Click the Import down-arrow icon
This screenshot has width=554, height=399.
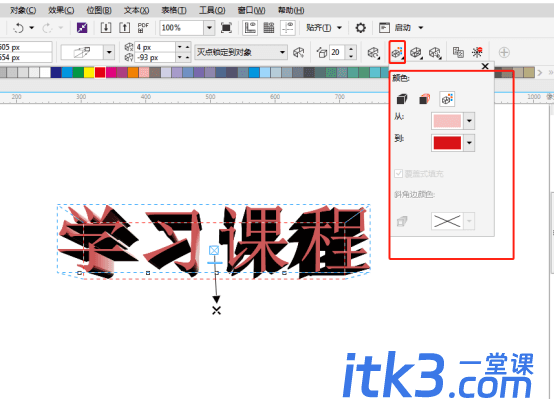coord(106,28)
